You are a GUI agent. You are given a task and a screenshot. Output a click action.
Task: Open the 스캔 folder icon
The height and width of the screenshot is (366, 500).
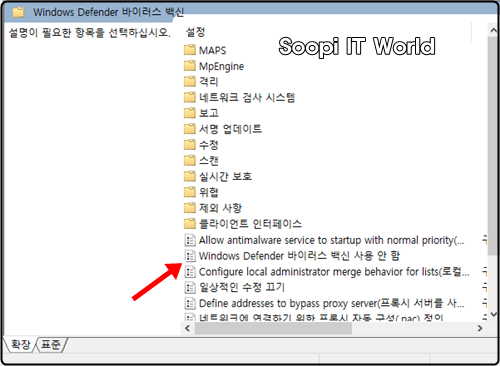pos(190,160)
